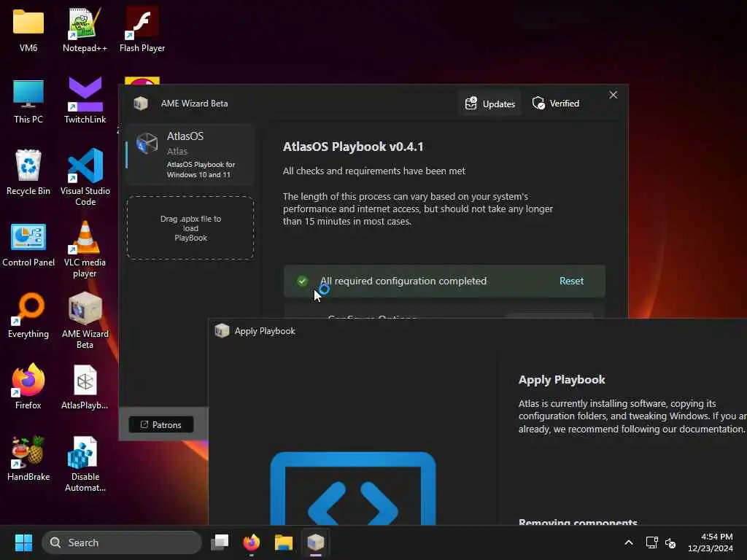
Task: Open File Explorer from taskbar
Action: [x=284, y=542]
